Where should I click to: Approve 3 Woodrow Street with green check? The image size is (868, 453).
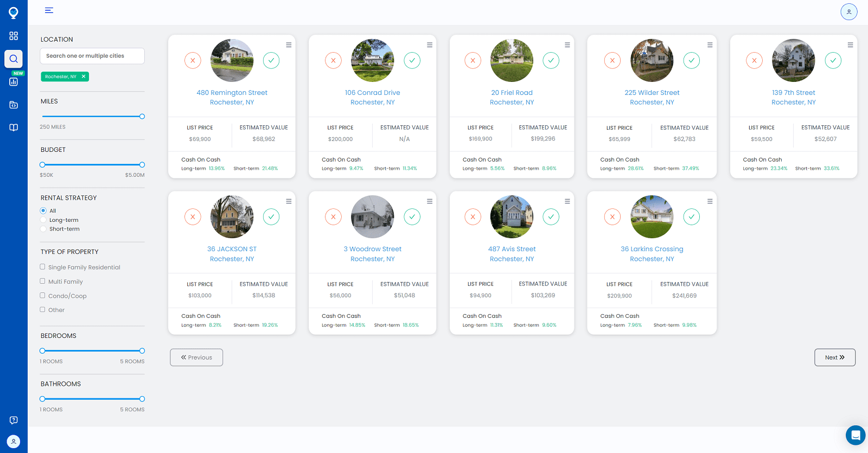(412, 216)
